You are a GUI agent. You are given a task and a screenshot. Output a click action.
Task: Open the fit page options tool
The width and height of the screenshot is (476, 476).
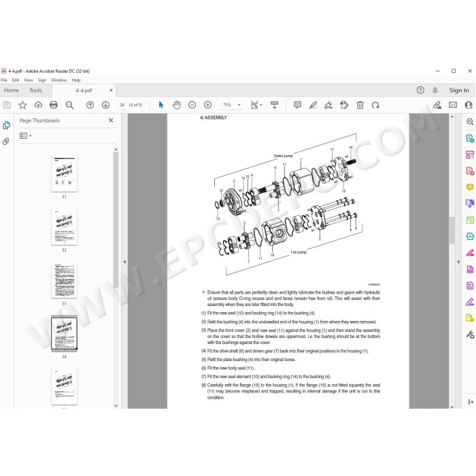(x=256, y=105)
